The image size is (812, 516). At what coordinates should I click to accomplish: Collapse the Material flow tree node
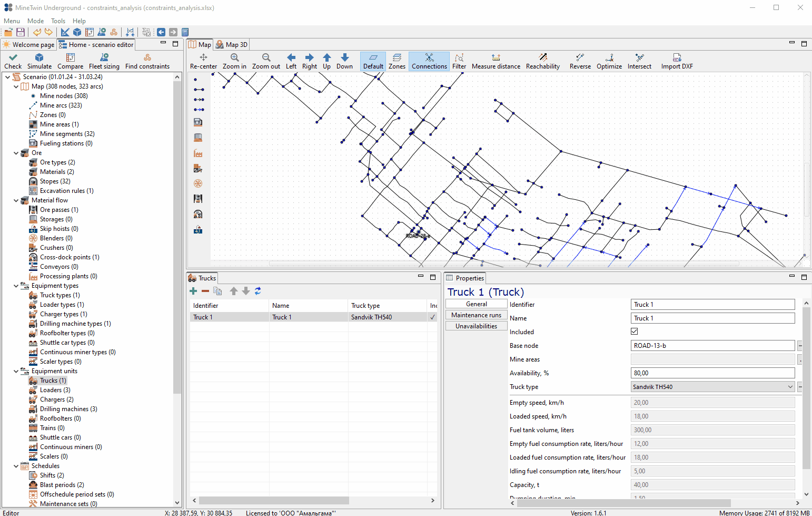coord(16,200)
